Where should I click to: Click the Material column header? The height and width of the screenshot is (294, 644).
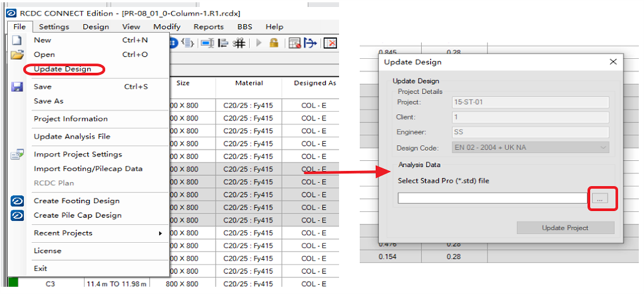[249, 83]
